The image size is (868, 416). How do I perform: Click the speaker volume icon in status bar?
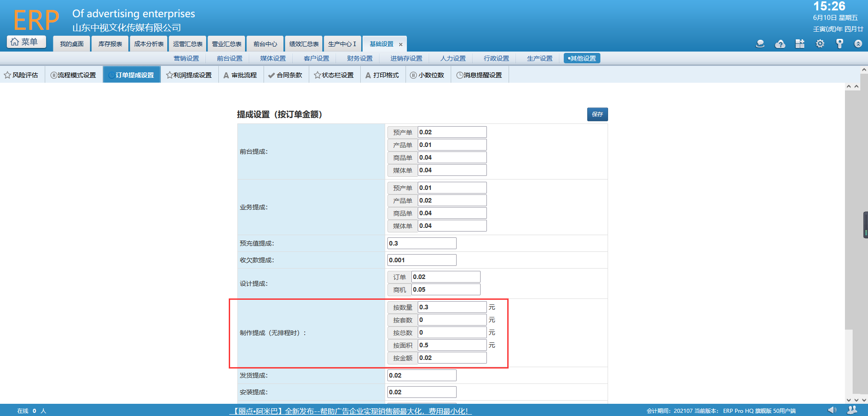point(832,410)
